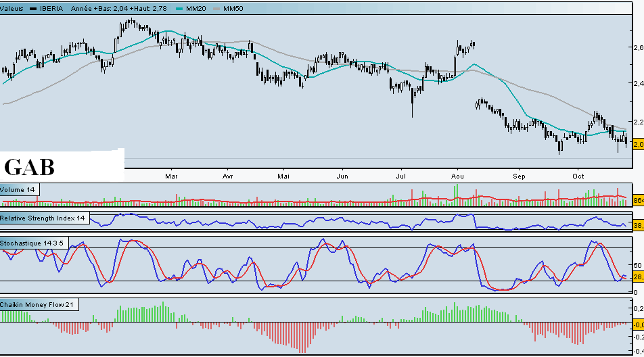The height and width of the screenshot is (357, 644).
Task: Click the 2,6 price axis label
Action: pos(639,47)
